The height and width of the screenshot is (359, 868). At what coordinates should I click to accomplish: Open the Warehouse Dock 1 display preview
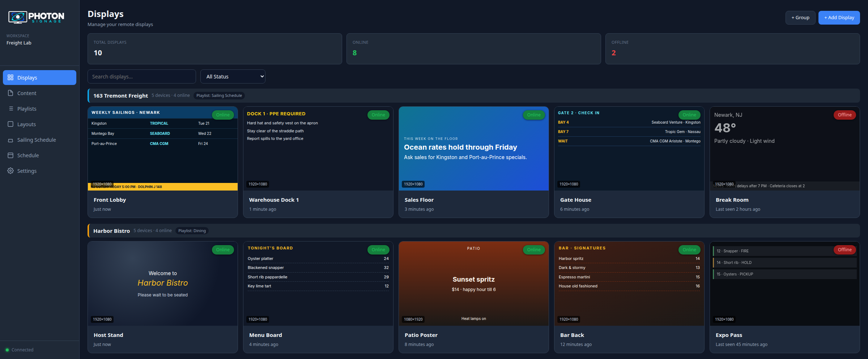[318, 149]
